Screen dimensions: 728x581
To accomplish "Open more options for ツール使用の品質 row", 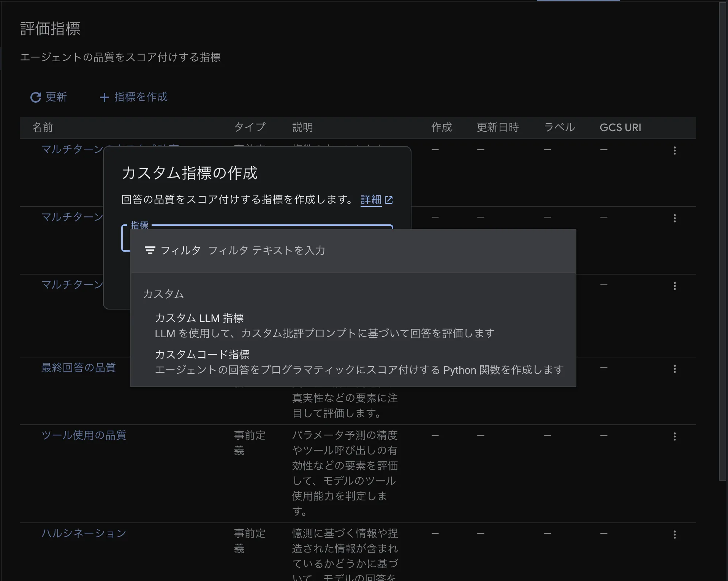I will pyautogui.click(x=675, y=437).
